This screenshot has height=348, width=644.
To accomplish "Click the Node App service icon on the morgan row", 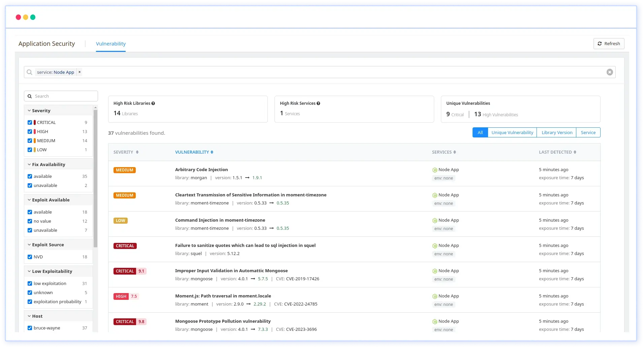I will coord(434,170).
